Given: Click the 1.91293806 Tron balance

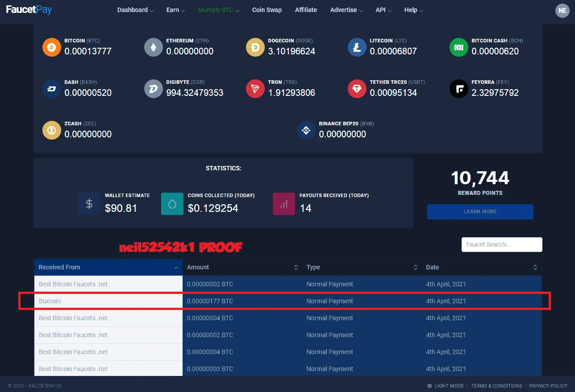Looking at the screenshot, I should [292, 93].
